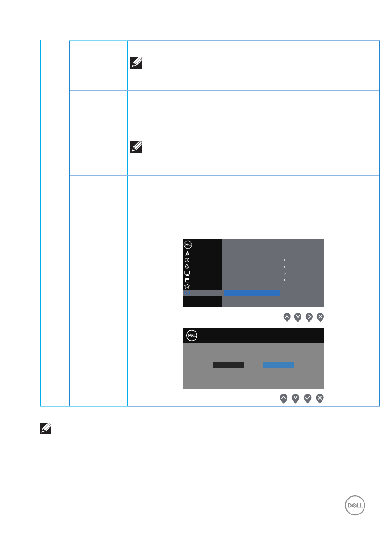The image size is (392, 556).
Task: Select the blue highlighted entry in OSD menu
Action: [x=252, y=293]
